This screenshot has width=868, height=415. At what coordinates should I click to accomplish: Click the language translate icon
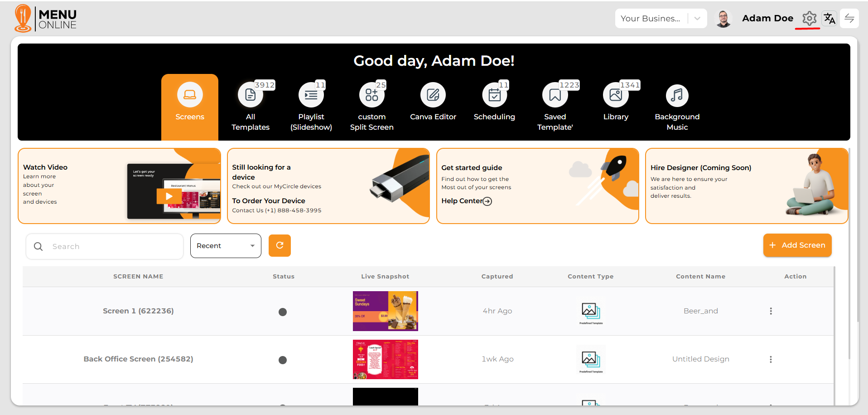tap(829, 19)
